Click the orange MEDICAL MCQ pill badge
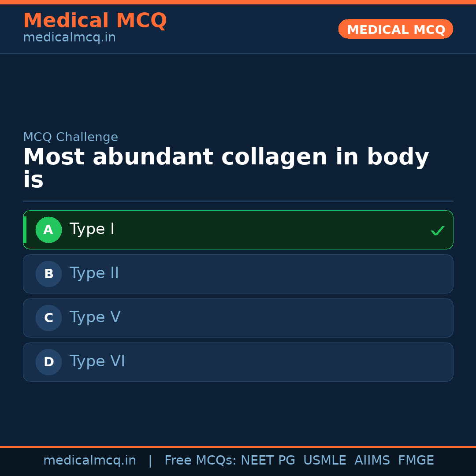476x476 pixels. click(x=395, y=29)
